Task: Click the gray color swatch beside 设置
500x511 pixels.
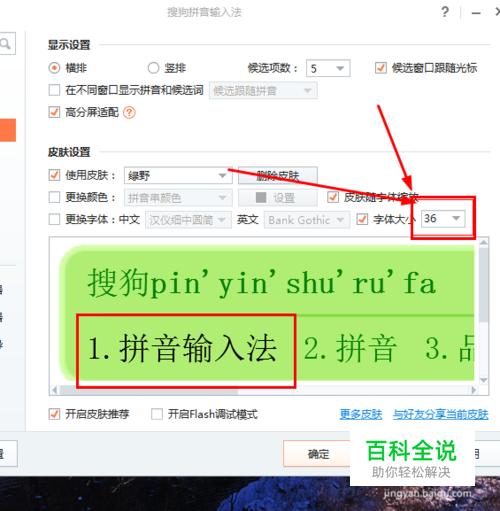Action: 261,197
